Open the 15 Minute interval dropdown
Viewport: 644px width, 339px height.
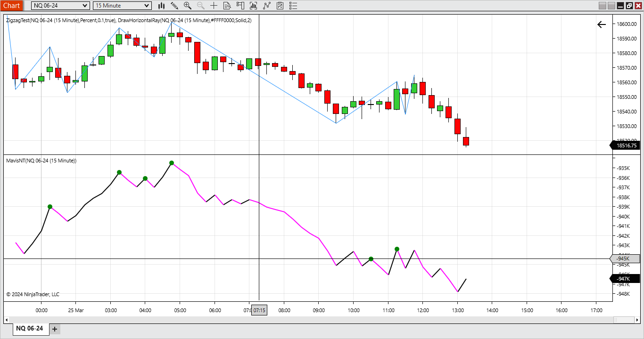(x=122, y=6)
